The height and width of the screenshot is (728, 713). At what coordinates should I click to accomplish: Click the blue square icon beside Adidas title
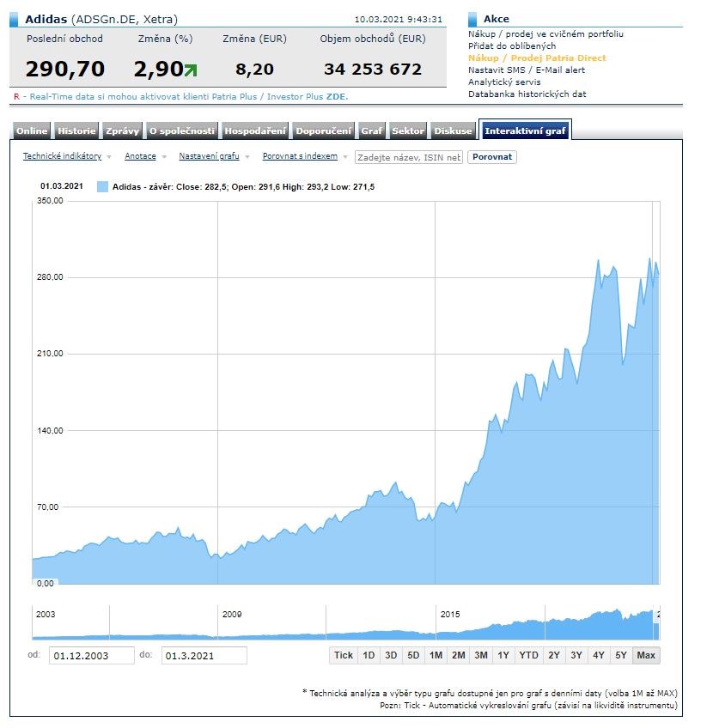click(x=15, y=19)
